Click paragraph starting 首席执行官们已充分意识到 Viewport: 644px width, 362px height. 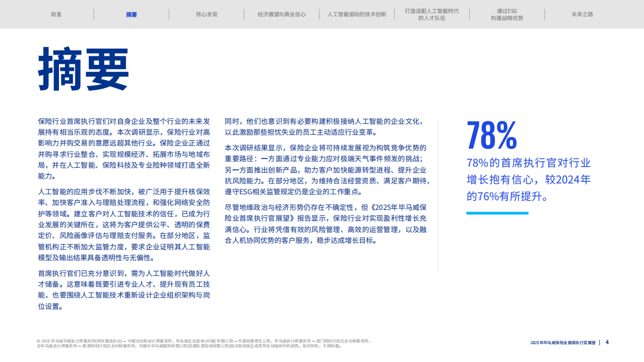point(124,290)
